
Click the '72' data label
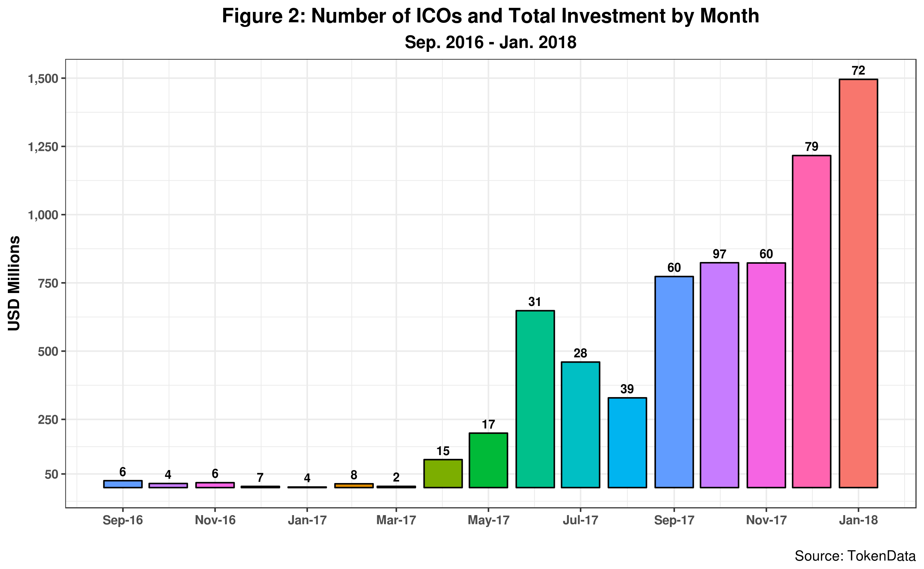pos(858,70)
